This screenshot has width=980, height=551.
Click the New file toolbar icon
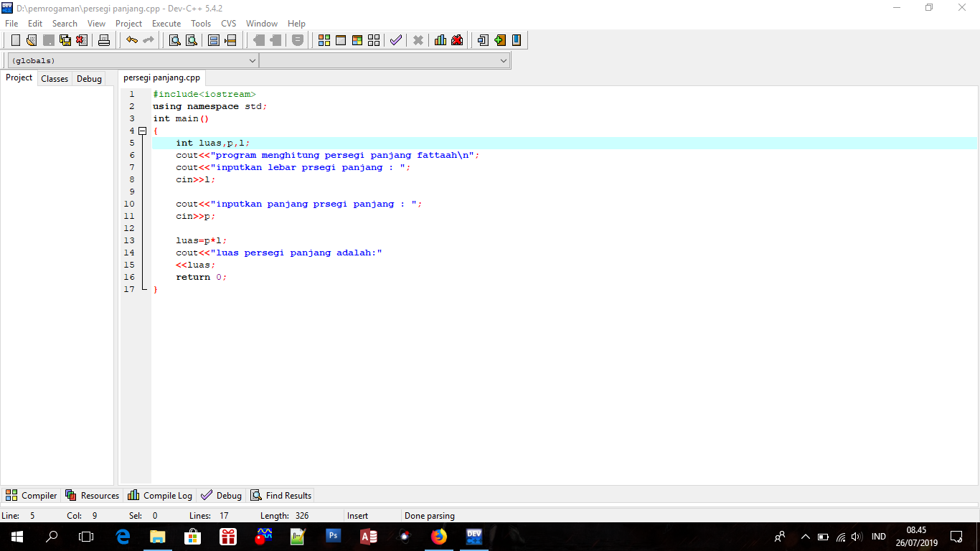[x=16, y=40]
